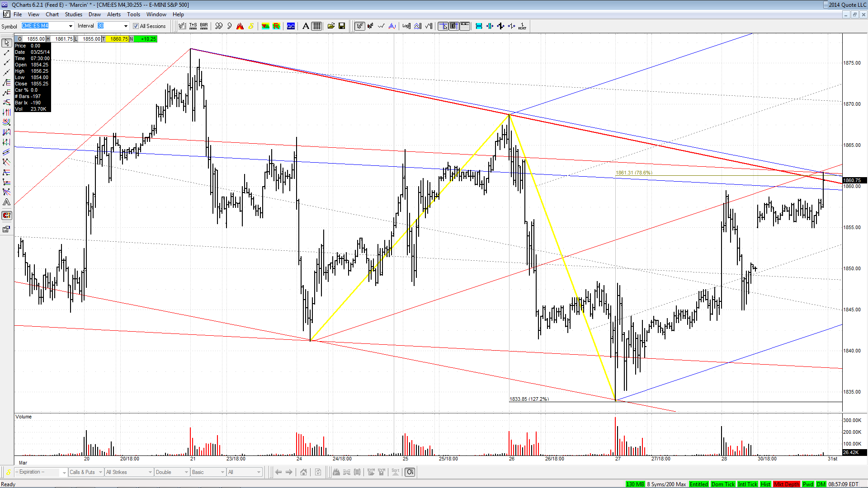
Task: Click the 1860.75 price label on price axis
Action: pos(854,180)
